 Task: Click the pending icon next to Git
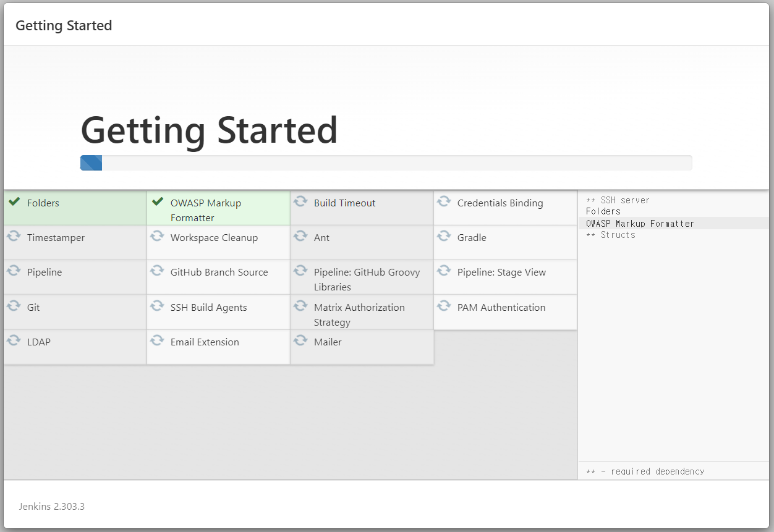click(14, 306)
